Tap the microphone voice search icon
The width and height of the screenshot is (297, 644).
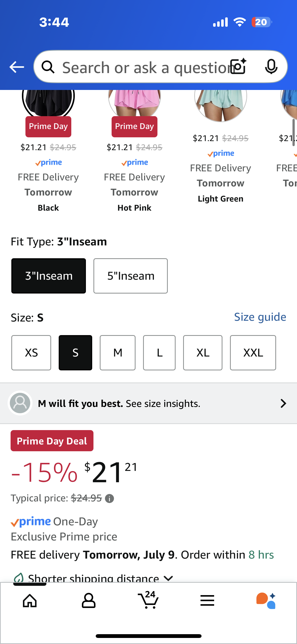click(271, 67)
